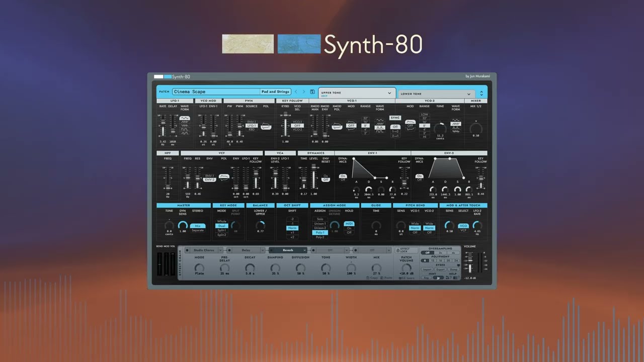Toggle the VCO-2 SYNC button
Screen dimensions: 644x362
coord(395,118)
